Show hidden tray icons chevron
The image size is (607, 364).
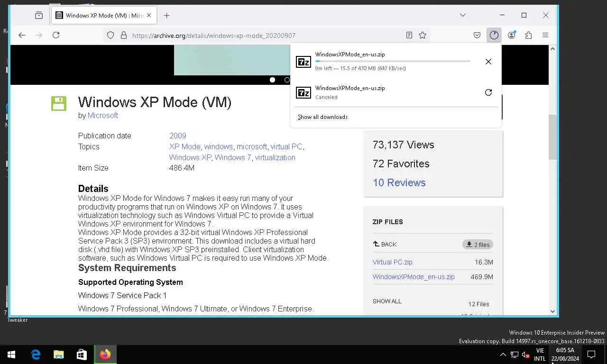503,355
